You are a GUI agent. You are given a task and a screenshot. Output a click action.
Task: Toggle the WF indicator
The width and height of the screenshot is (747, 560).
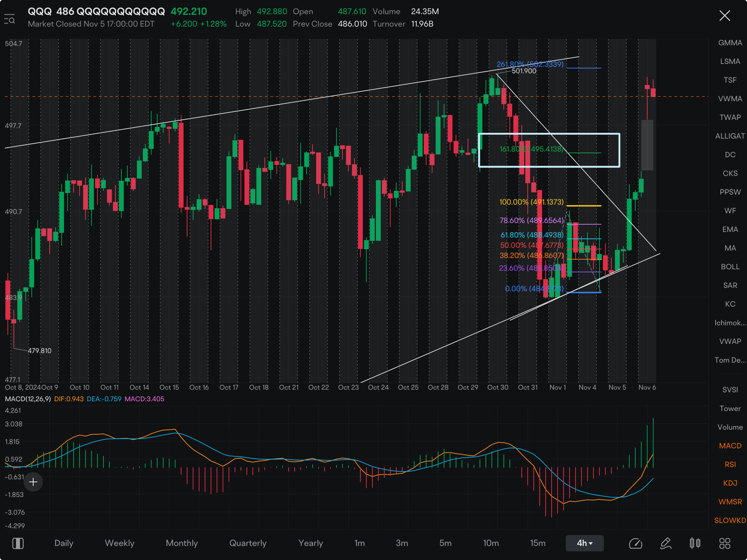730,211
